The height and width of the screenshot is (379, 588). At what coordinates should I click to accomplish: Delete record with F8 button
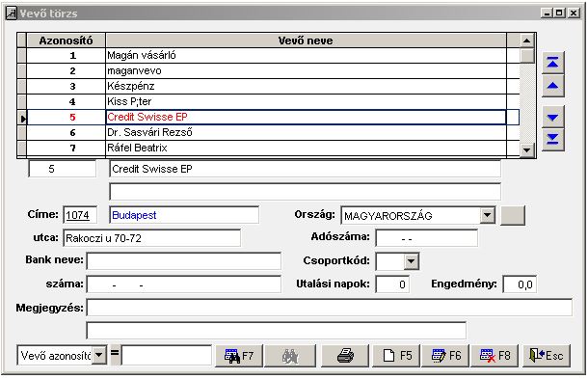point(494,355)
